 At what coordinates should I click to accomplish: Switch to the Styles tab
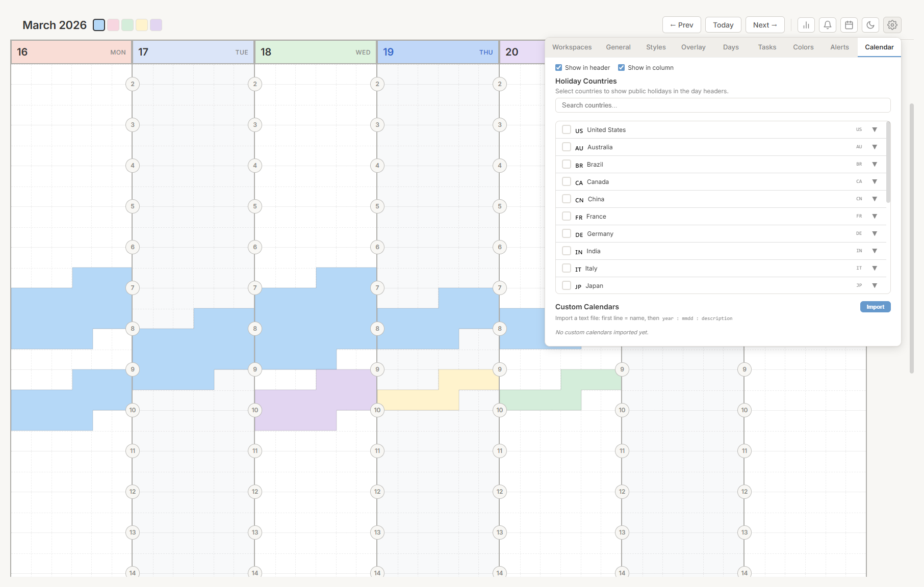656,47
